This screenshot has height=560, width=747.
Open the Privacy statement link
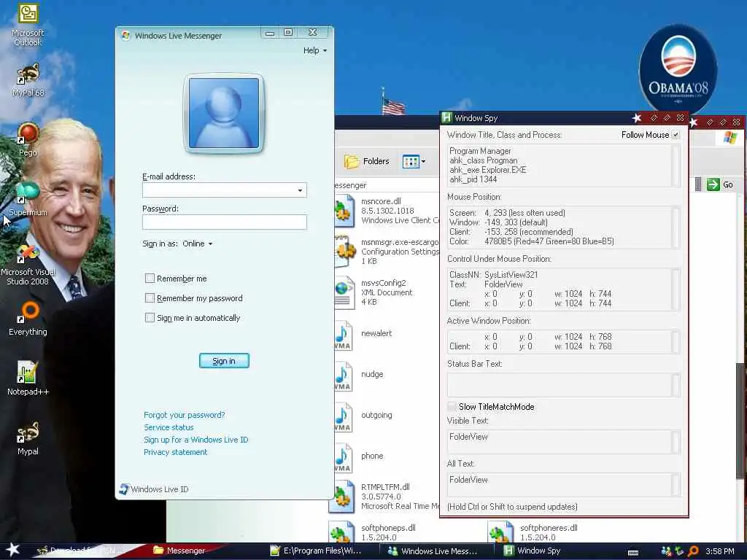tap(175, 452)
